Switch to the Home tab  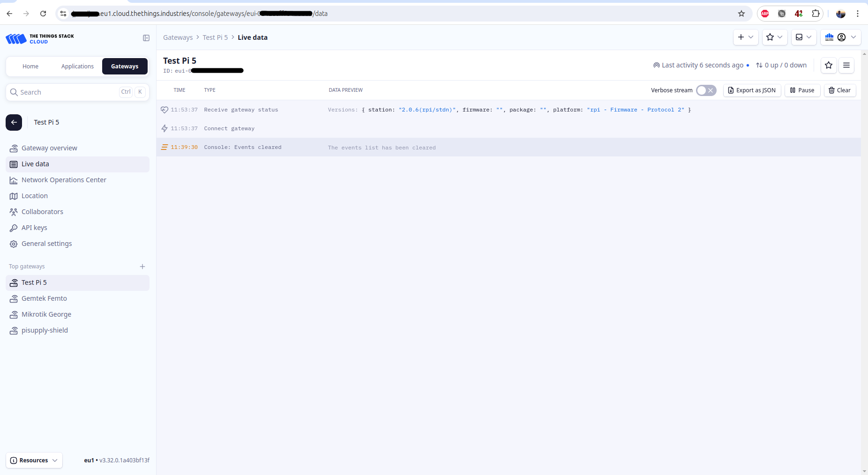click(30, 67)
